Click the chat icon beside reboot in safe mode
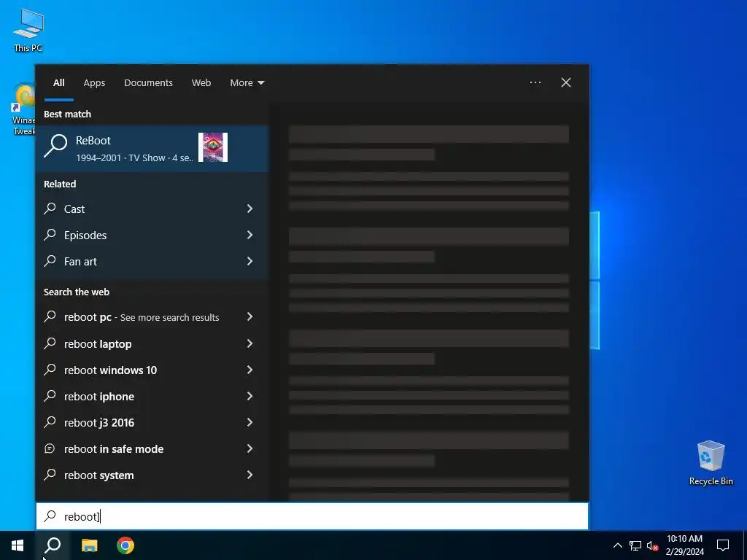The image size is (747, 560). pyautogui.click(x=50, y=448)
